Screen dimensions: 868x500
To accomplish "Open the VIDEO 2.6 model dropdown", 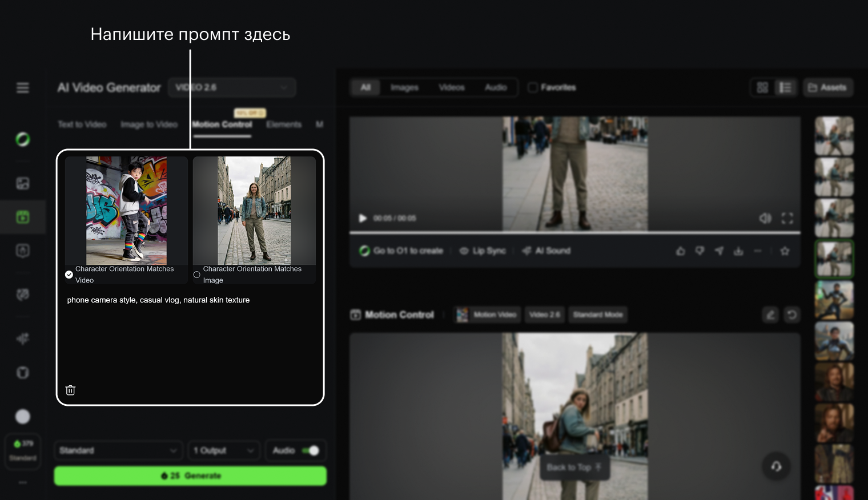I will point(231,87).
